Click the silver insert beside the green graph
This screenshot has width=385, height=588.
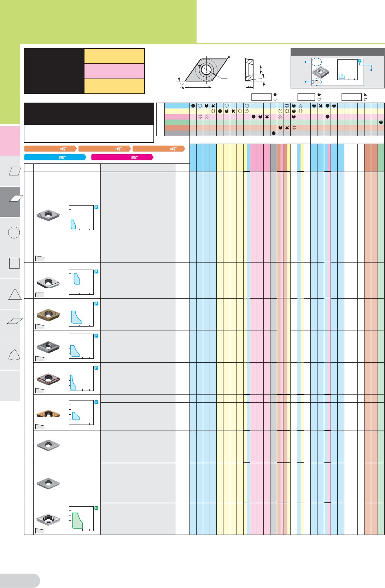[48, 519]
